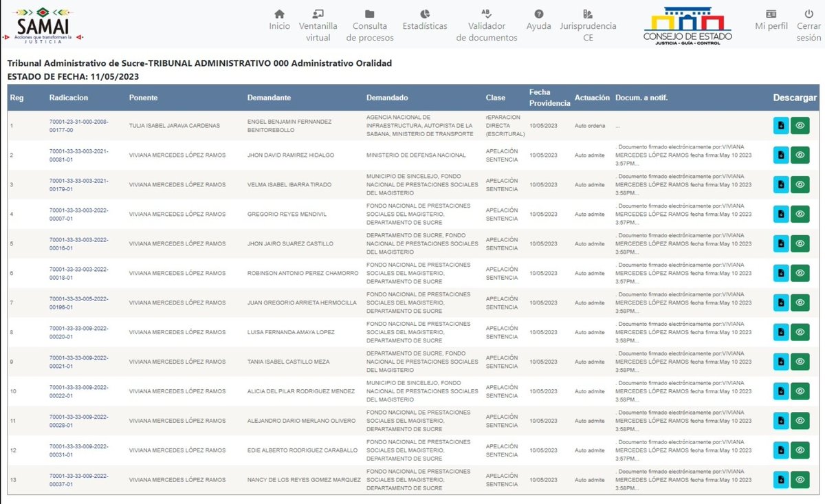Viewport: 825px width, 504px height.
Task: Open Jurisprudencia CE section
Action: click(588, 25)
